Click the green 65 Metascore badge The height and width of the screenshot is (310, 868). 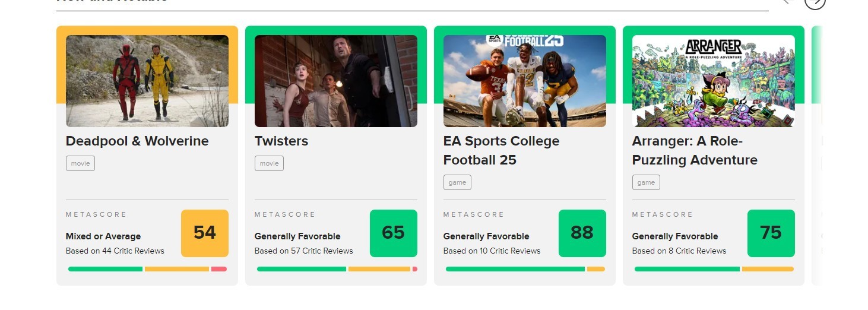[x=394, y=233]
